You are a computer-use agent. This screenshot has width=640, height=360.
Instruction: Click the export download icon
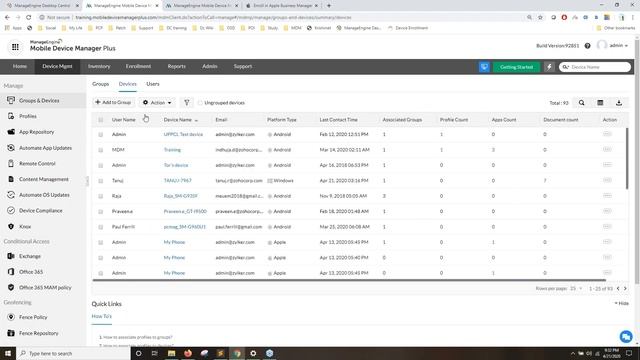(x=619, y=103)
